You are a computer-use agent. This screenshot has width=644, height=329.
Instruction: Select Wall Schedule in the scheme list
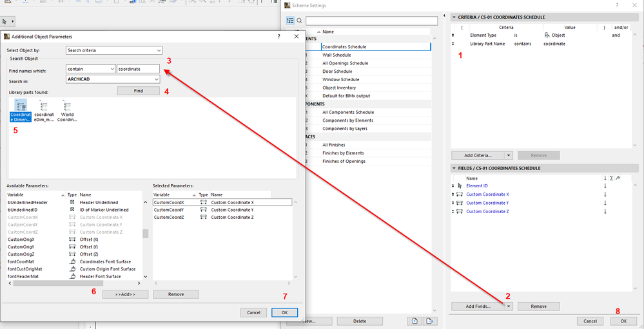(x=337, y=55)
